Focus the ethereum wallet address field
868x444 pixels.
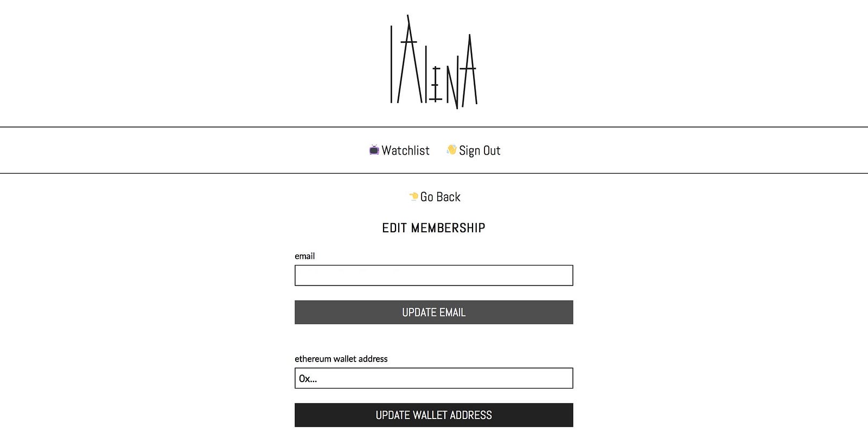coord(433,378)
